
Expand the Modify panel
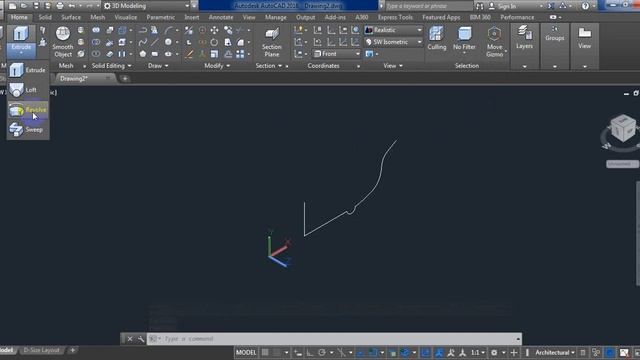click(x=217, y=66)
